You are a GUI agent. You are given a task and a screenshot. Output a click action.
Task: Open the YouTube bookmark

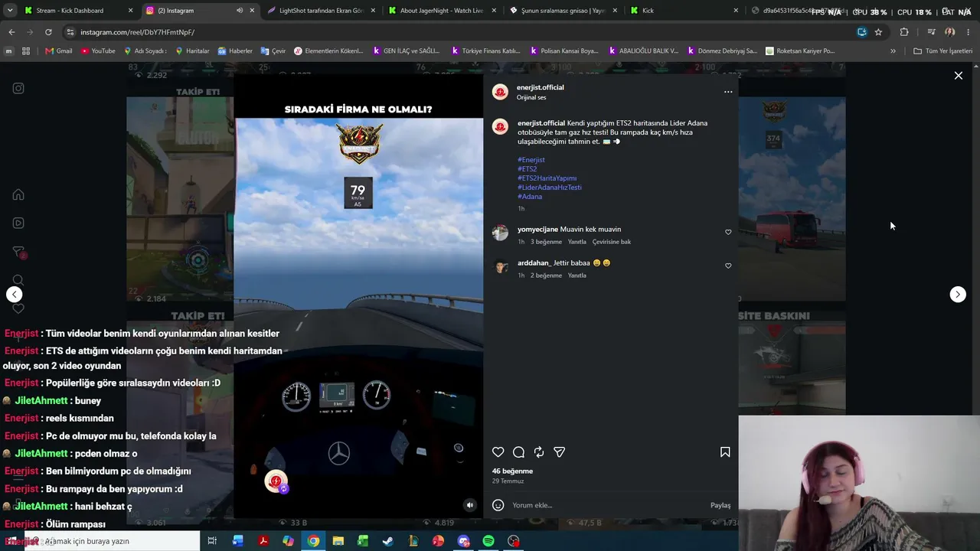98,51
